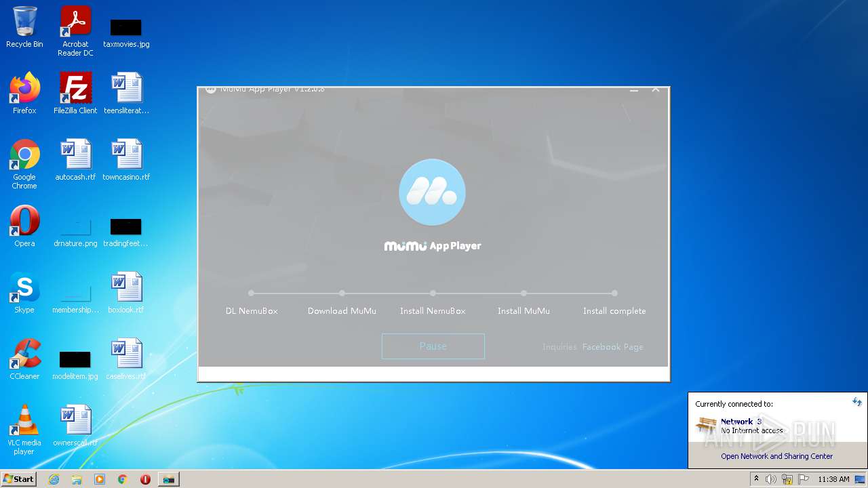
Task: Click the Opera icon in taskbar
Action: tap(145, 479)
